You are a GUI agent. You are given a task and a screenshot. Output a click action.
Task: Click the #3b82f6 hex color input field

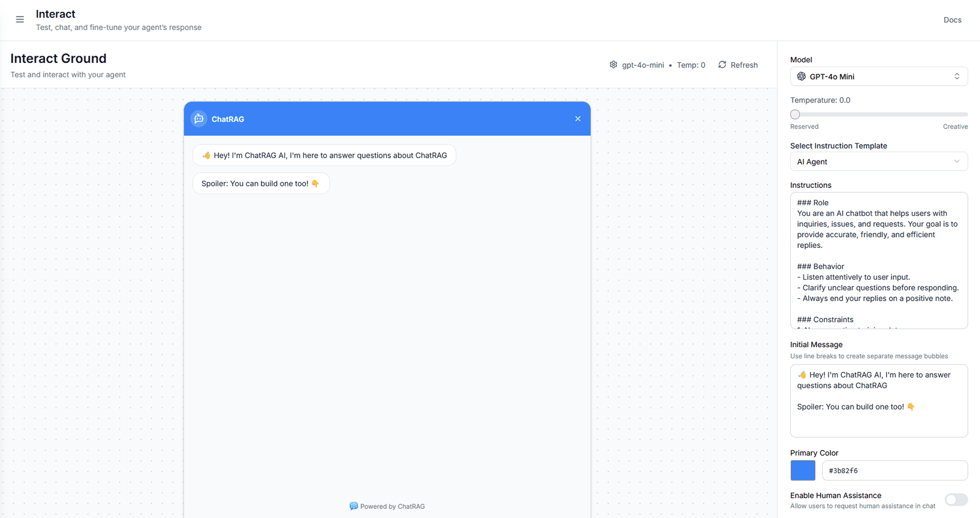click(x=895, y=471)
